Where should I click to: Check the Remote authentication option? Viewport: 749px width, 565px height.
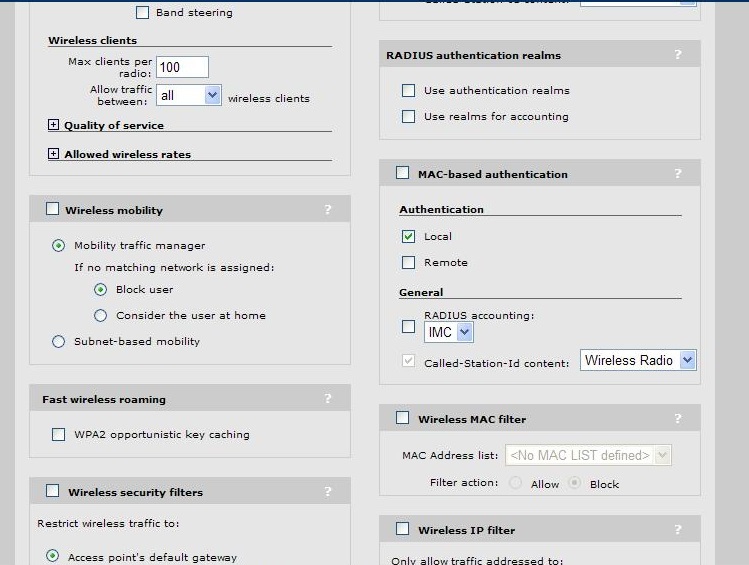pyautogui.click(x=408, y=262)
